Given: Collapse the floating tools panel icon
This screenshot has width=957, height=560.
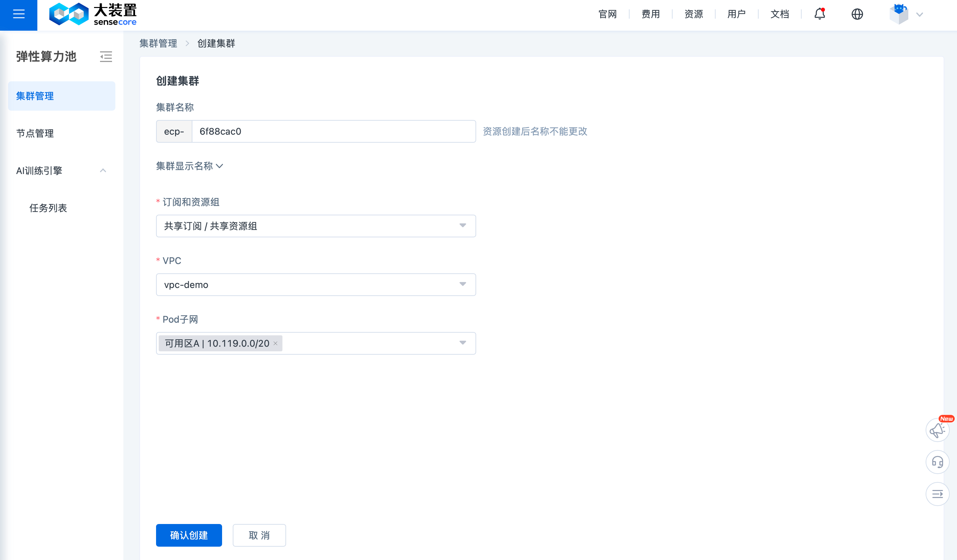Looking at the screenshot, I should (x=937, y=494).
